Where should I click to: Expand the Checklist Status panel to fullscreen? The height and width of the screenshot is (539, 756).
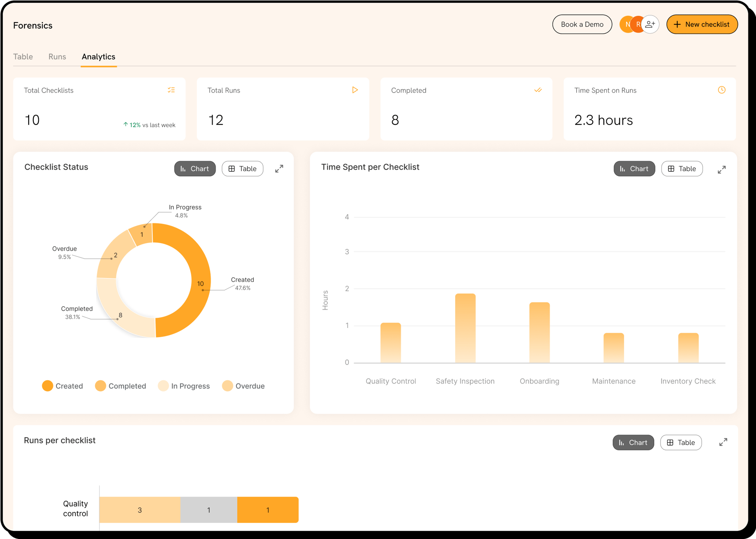279,169
